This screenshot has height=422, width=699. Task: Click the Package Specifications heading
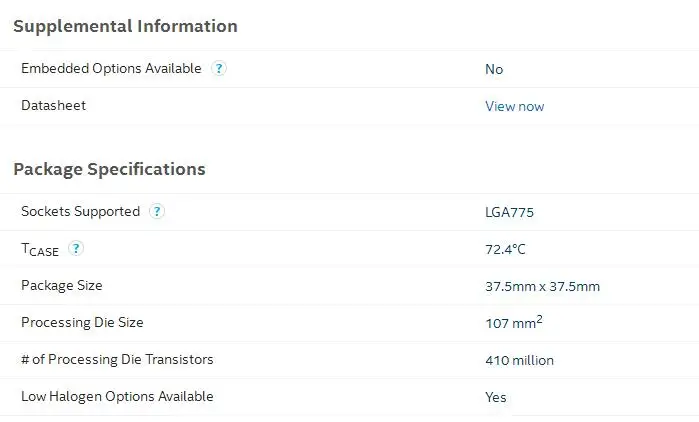click(109, 169)
